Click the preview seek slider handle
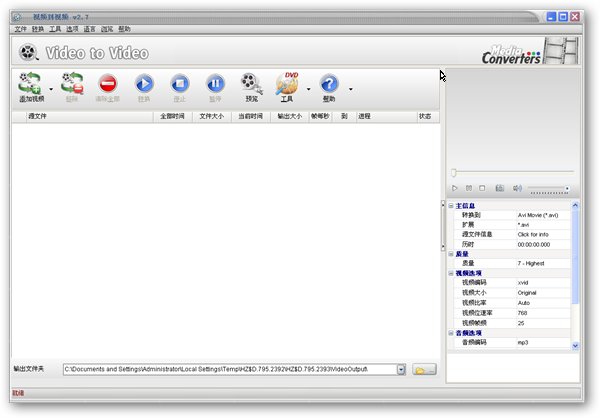The height and width of the screenshot is (418, 600). [454, 173]
